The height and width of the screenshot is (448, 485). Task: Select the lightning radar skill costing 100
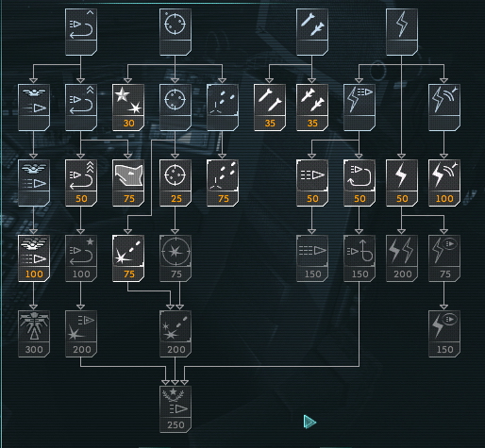444,183
